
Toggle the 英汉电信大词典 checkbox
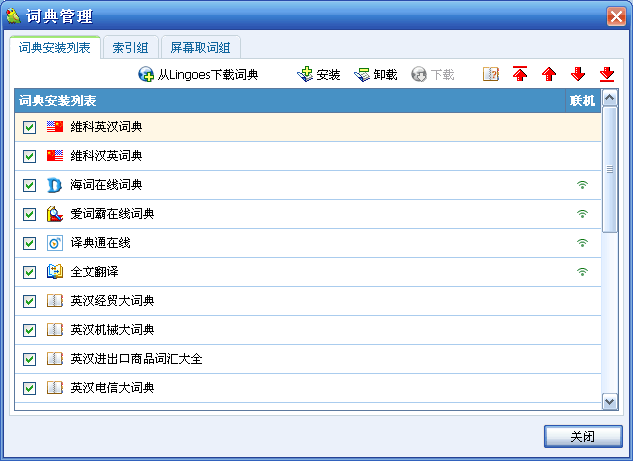coord(29,388)
